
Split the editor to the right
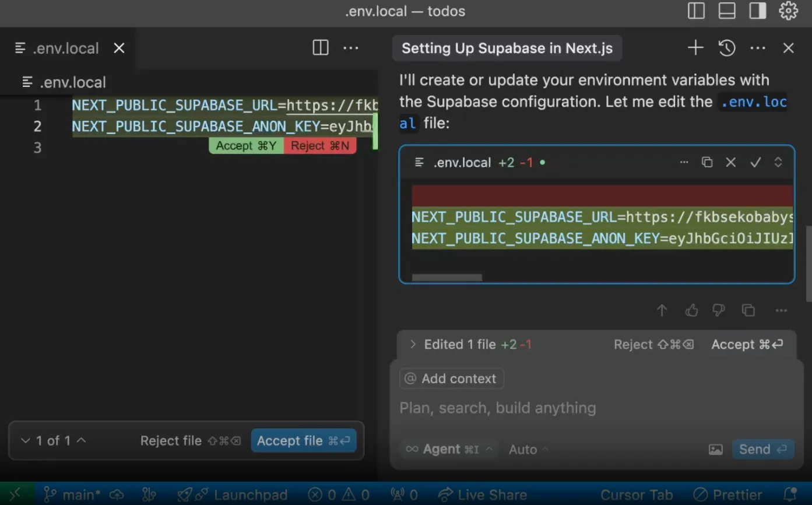click(321, 48)
